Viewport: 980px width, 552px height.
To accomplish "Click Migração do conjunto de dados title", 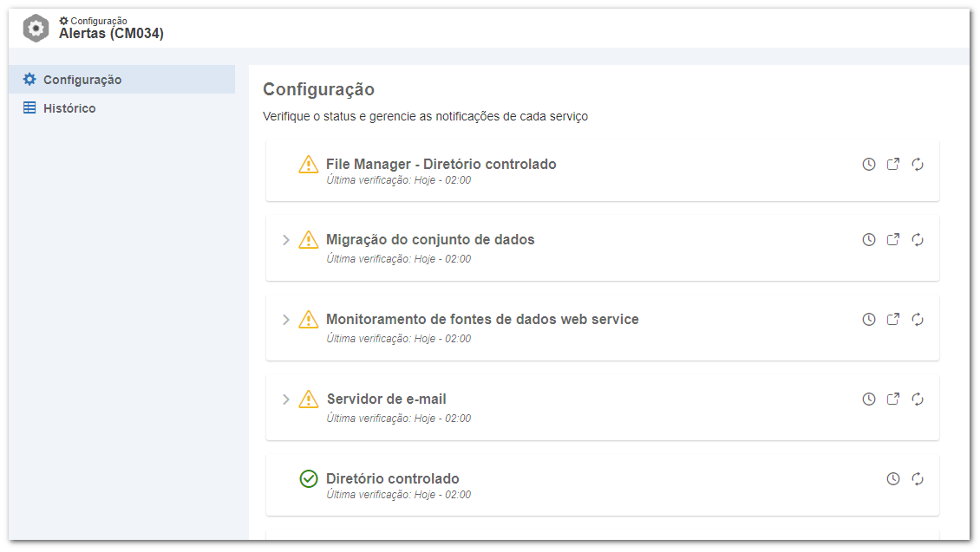I will [x=431, y=240].
